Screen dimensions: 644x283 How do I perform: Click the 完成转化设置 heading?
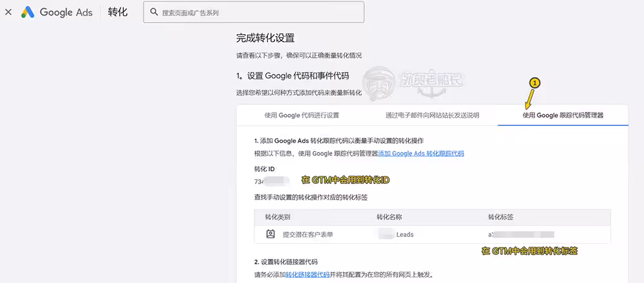(265, 39)
